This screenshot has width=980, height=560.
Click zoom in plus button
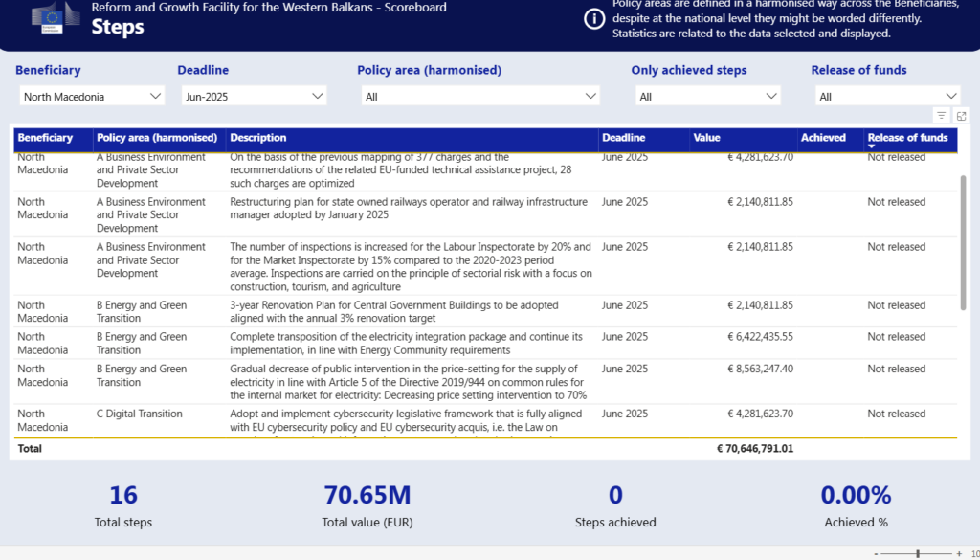(x=959, y=553)
